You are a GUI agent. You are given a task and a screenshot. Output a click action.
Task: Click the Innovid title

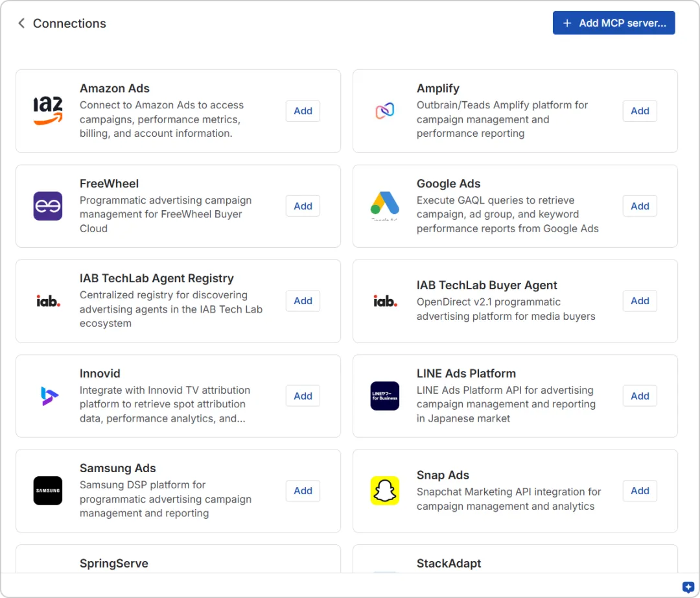tap(100, 374)
